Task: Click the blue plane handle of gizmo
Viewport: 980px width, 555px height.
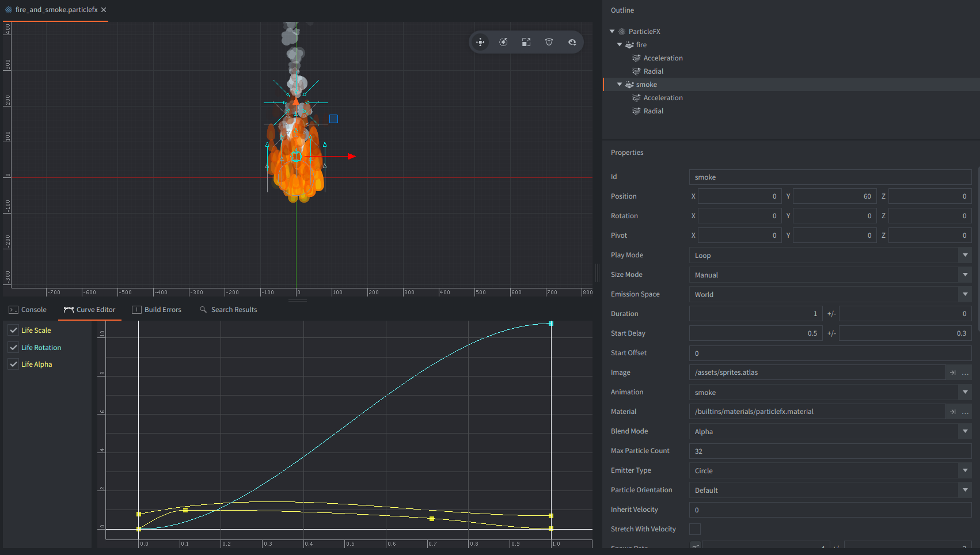Action: click(333, 119)
